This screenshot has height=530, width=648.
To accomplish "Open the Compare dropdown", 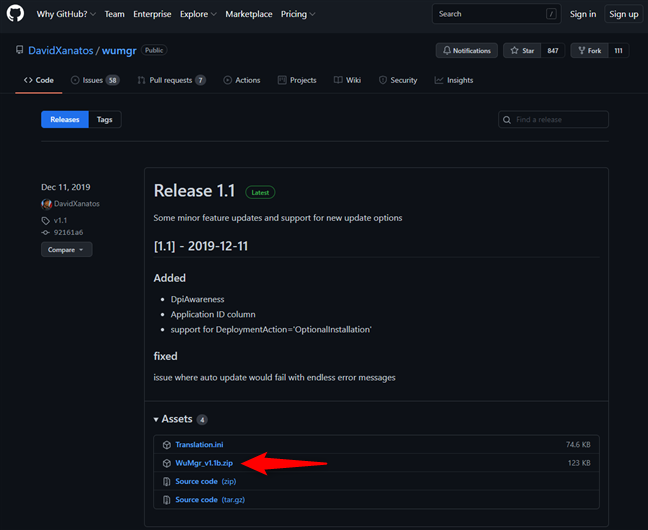I will click(x=67, y=250).
